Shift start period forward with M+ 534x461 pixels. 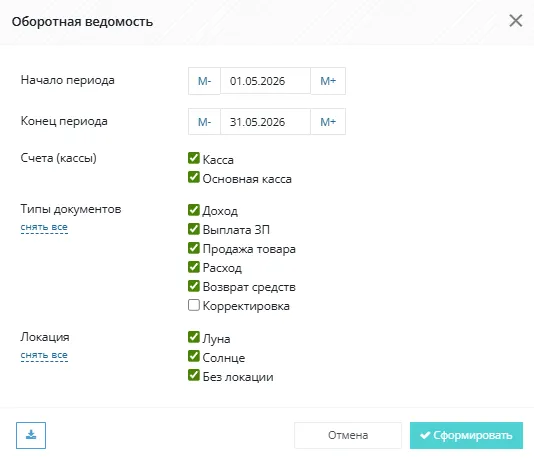point(328,81)
